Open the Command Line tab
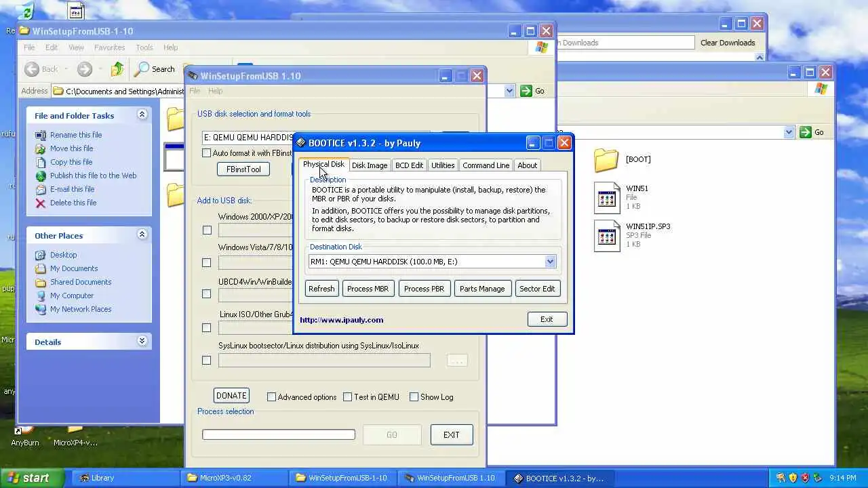This screenshot has height=488, width=868. click(486, 165)
